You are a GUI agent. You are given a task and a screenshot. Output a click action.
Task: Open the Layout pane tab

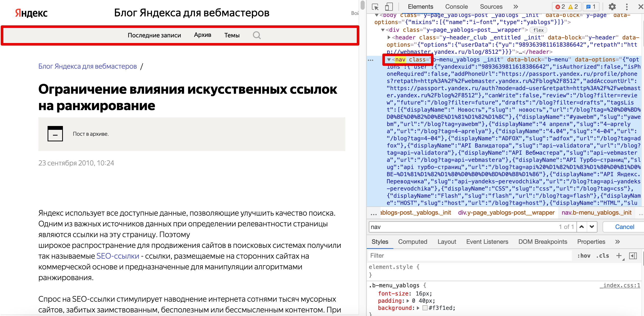tap(447, 242)
